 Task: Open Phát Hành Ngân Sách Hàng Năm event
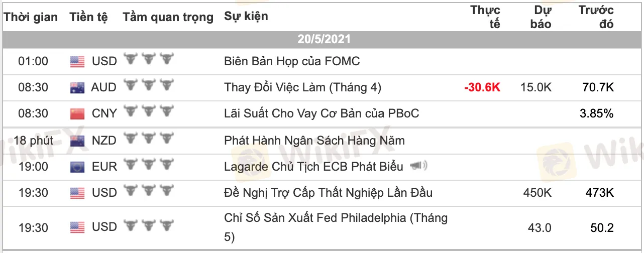314,141
